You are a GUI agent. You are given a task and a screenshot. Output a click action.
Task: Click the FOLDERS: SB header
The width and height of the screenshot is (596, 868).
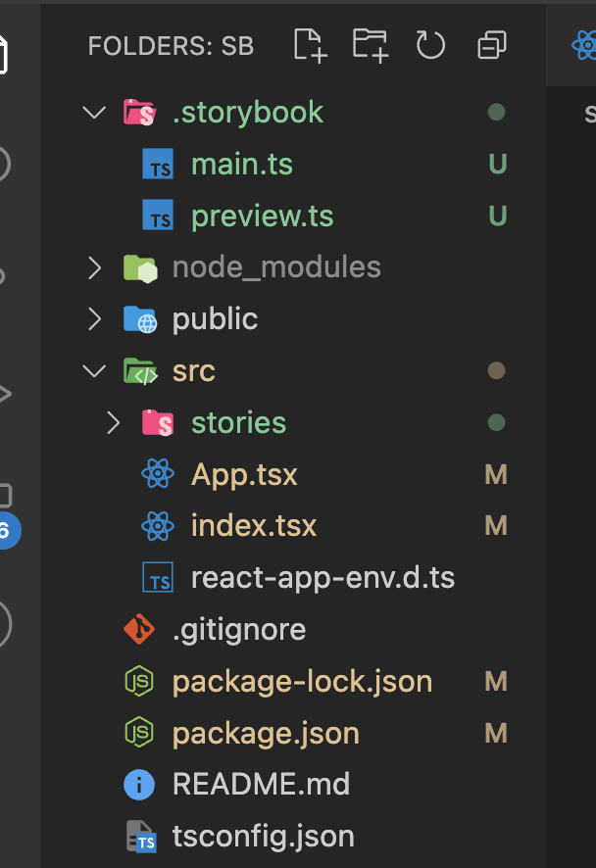[x=171, y=46]
